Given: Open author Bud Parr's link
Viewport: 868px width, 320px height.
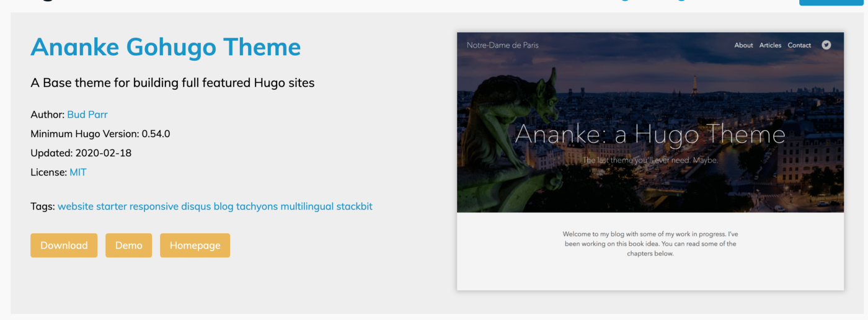Looking at the screenshot, I should pyautogui.click(x=87, y=114).
